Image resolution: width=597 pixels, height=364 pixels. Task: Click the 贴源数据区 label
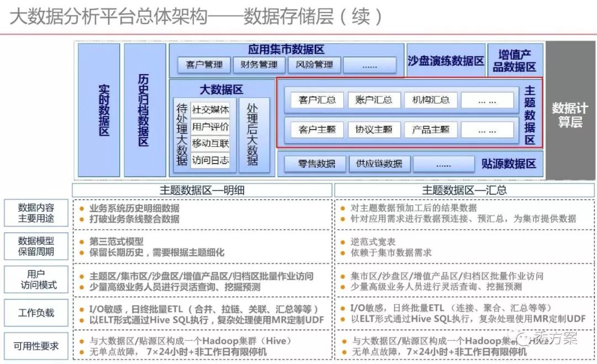[509, 164]
